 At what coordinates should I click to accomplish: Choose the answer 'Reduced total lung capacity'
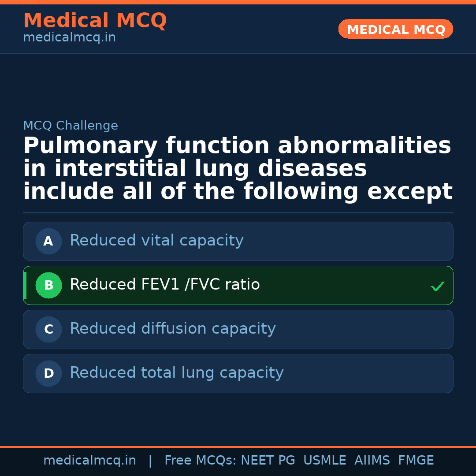176,373
